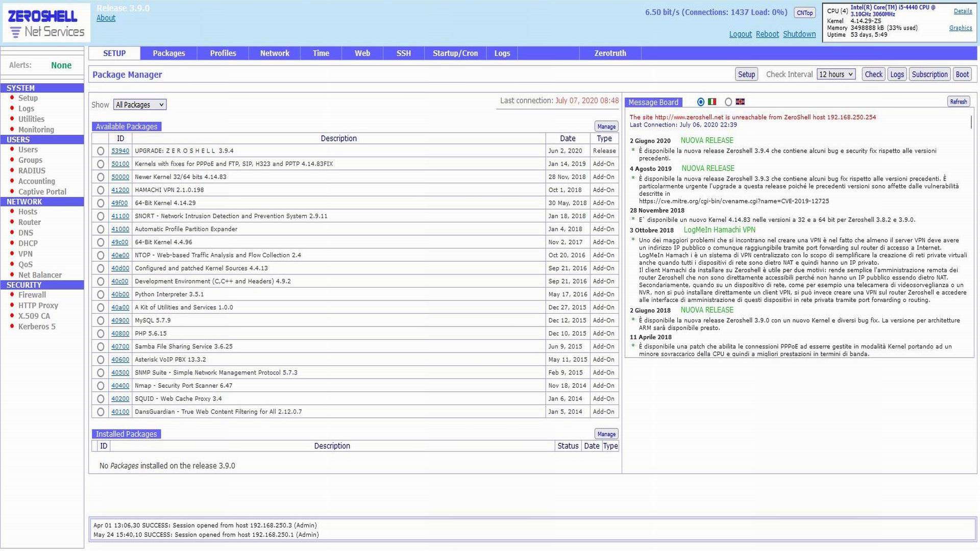This screenshot has height=551, width=980.
Task: Switch to the Packages tab
Action: (x=169, y=53)
